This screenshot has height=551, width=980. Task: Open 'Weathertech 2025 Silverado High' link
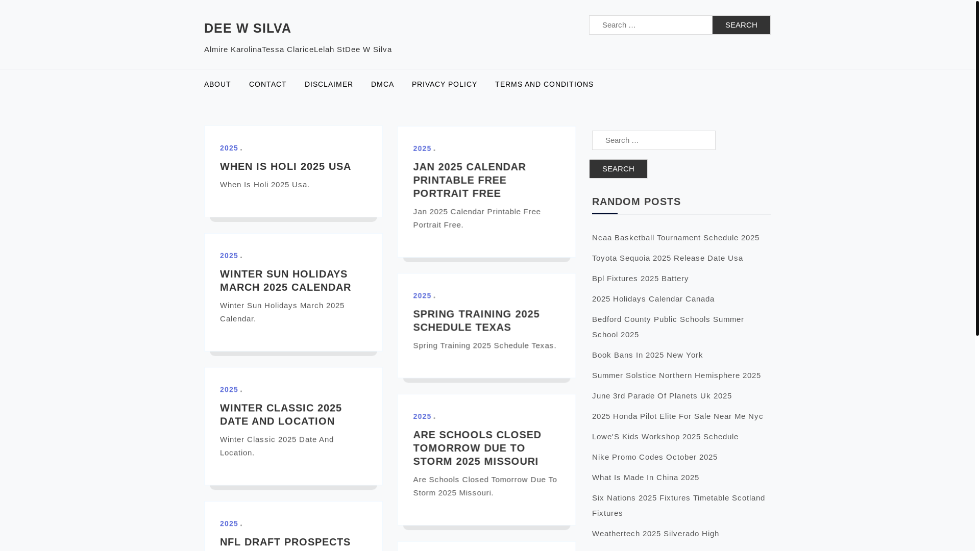655,534
